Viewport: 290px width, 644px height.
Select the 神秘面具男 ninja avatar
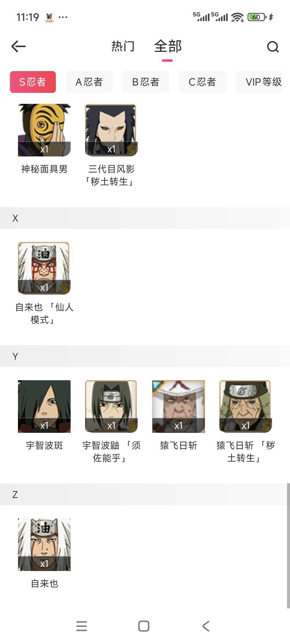click(44, 130)
